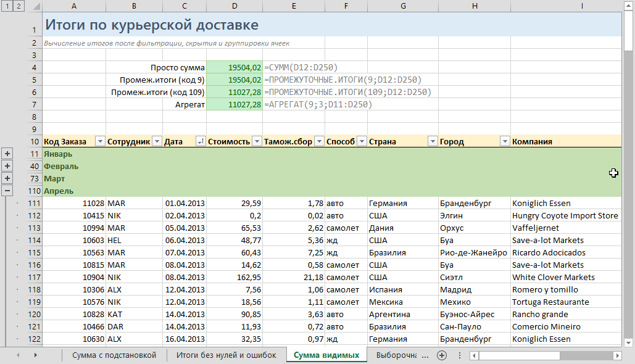Select the 19504,02 value in row 5
Image resolution: width=635 pixels, height=364 pixels.
coord(234,80)
